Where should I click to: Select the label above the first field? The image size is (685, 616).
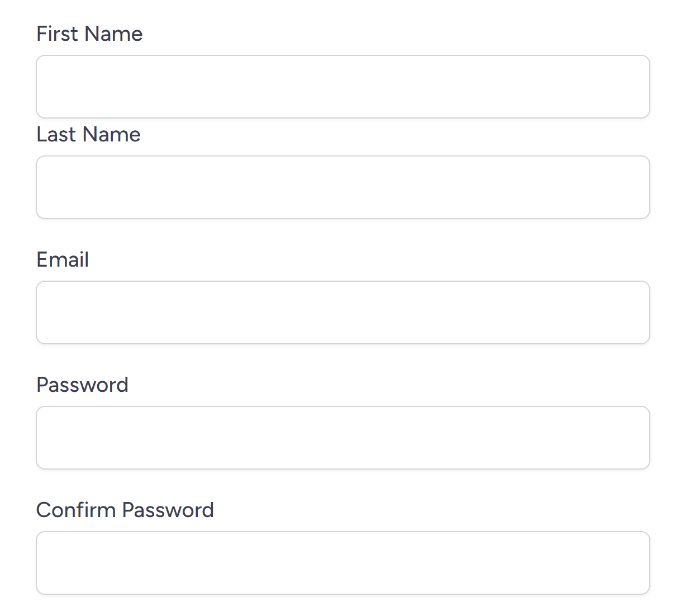tap(89, 34)
